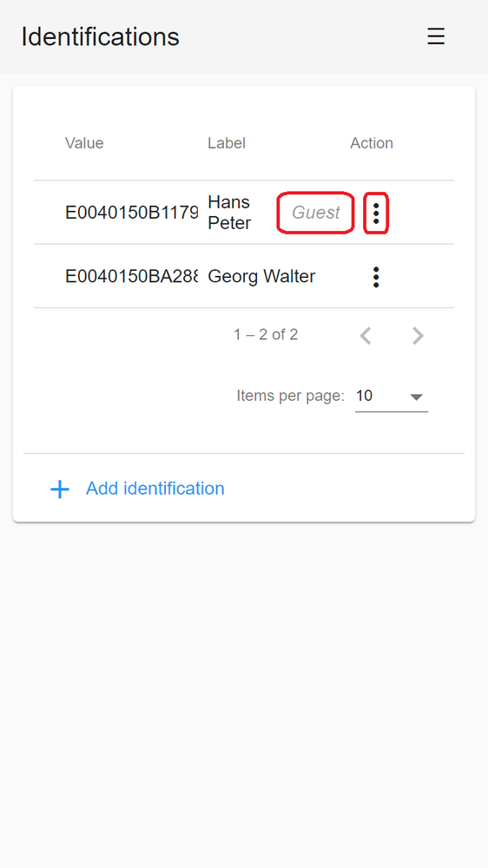Click the 1 – 2 of 2 range text

(x=266, y=334)
